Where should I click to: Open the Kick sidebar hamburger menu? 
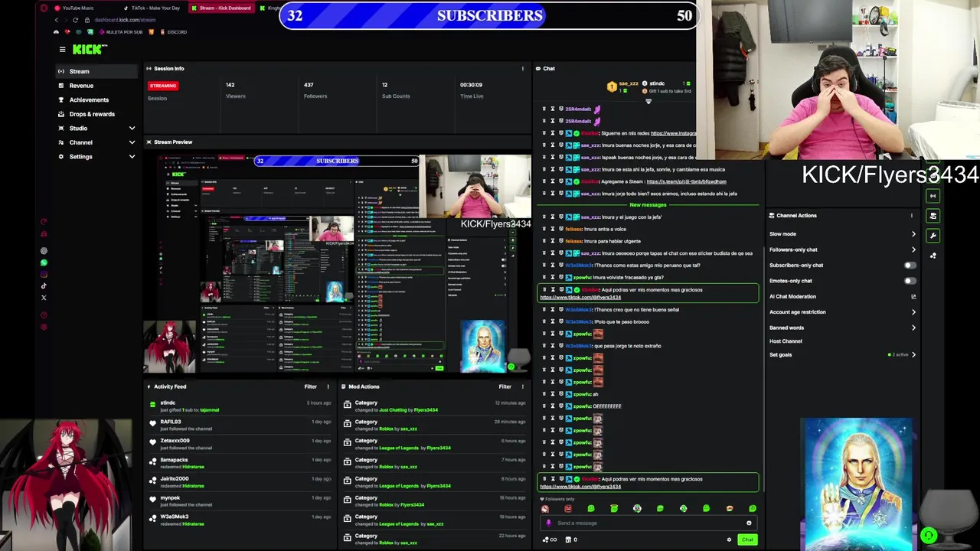[62, 50]
